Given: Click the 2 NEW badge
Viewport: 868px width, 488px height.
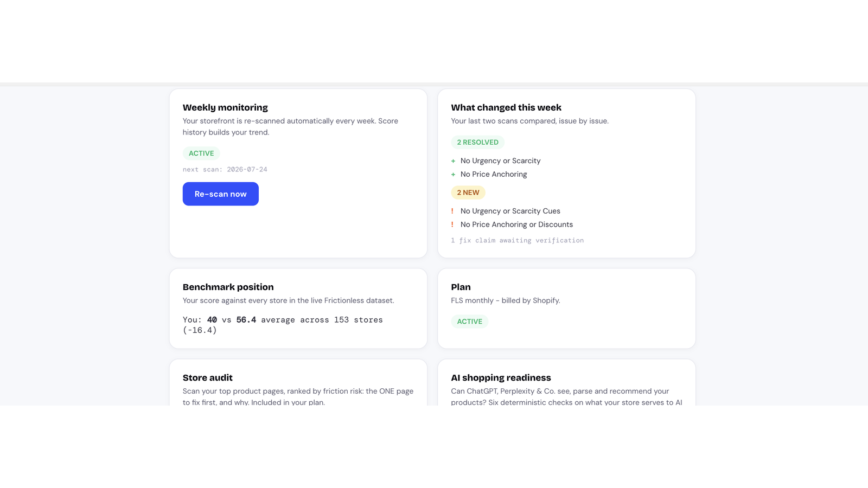Looking at the screenshot, I should [468, 192].
